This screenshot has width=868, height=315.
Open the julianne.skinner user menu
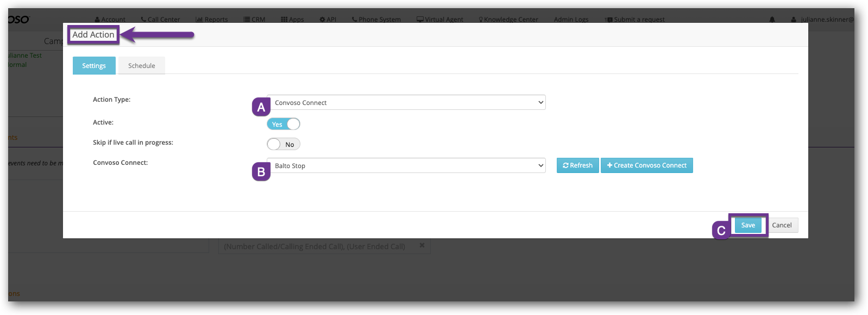point(822,20)
